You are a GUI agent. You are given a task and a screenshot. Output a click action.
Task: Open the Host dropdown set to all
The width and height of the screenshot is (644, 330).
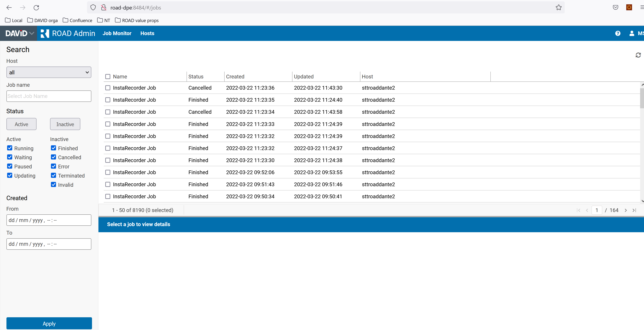click(49, 72)
